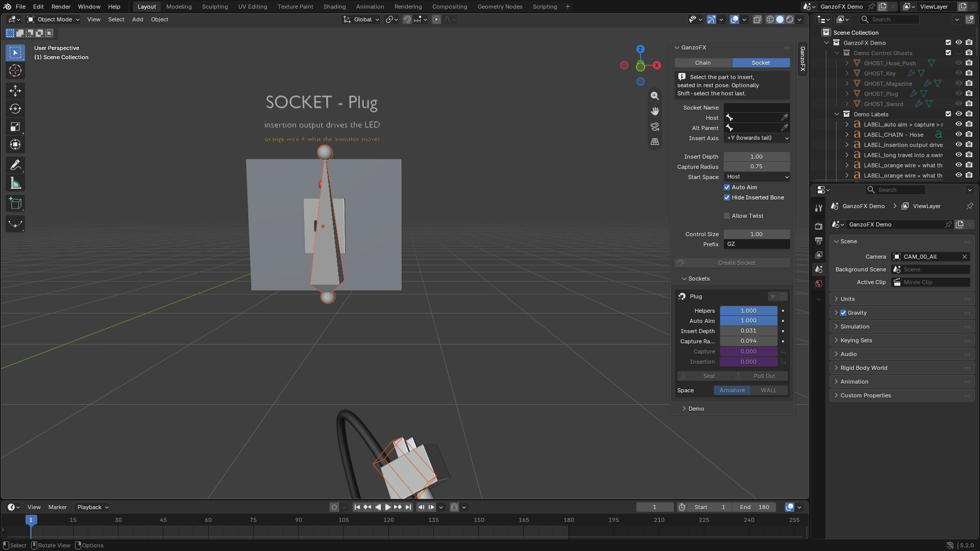Click the Pull Out button
This screenshot has height=551, width=980.
click(761, 376)
